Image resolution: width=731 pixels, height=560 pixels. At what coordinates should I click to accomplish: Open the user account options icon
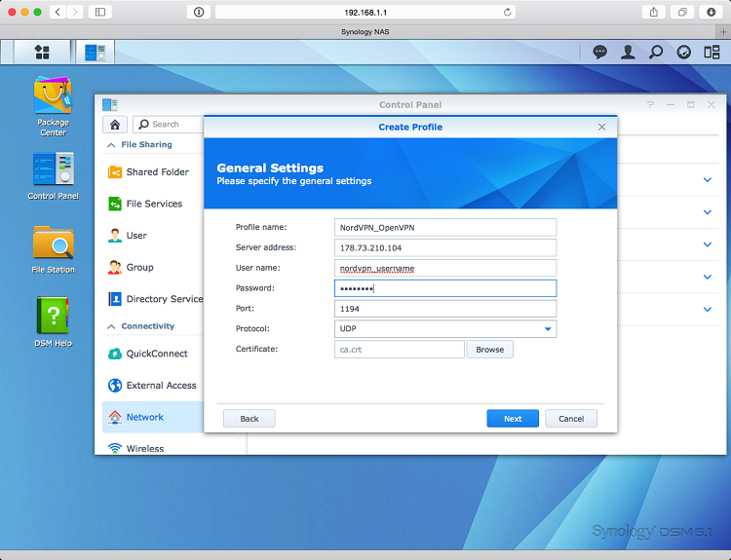628,53
